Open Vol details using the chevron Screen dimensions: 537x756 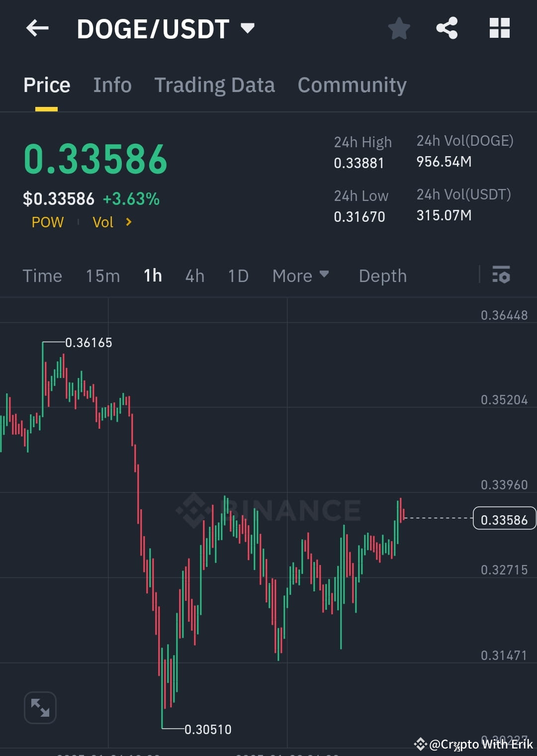tap(128, 222)
